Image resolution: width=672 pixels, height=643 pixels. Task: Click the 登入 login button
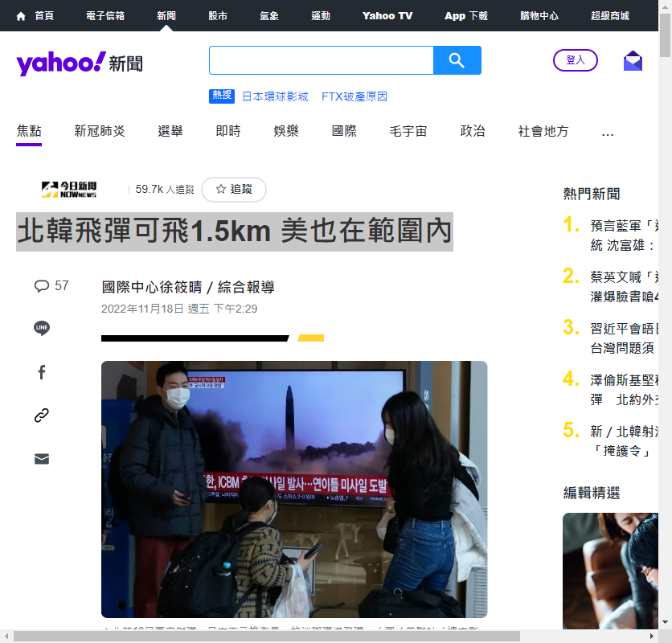(x=576, y=60)
